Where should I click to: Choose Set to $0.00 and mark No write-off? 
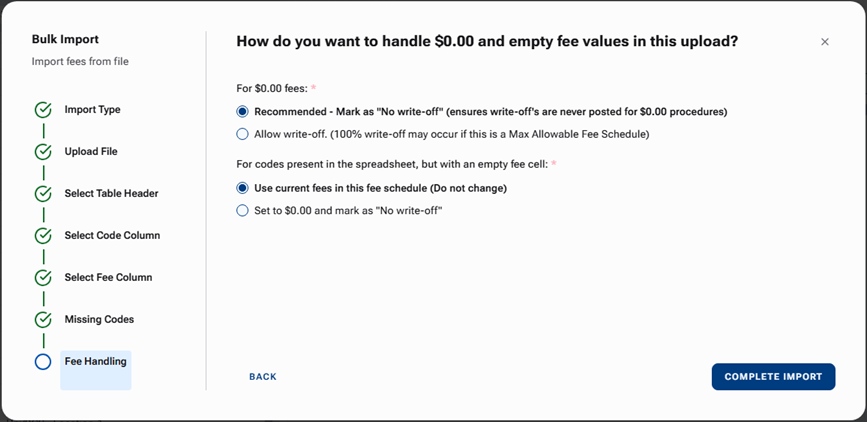coord(242,210)
